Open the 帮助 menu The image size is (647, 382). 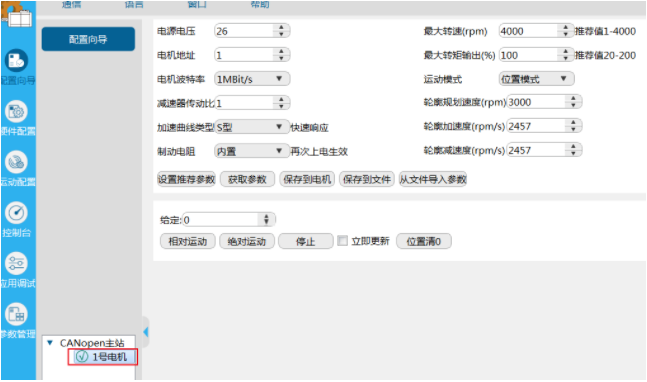tap(260, 5)
